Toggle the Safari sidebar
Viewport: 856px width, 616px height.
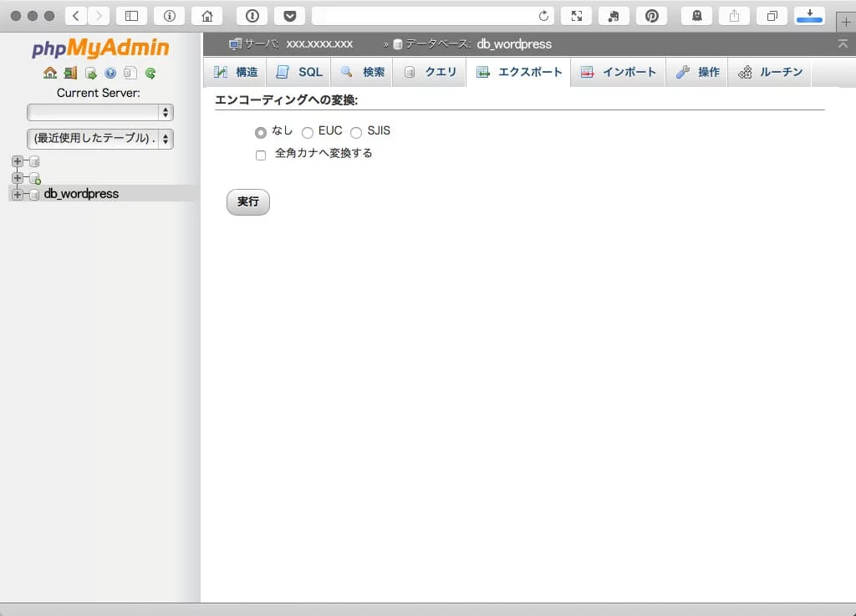click(131, 16)
